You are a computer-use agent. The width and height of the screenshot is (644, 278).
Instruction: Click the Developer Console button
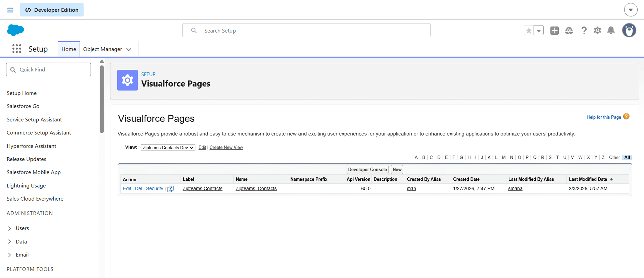tap(367, 169)
